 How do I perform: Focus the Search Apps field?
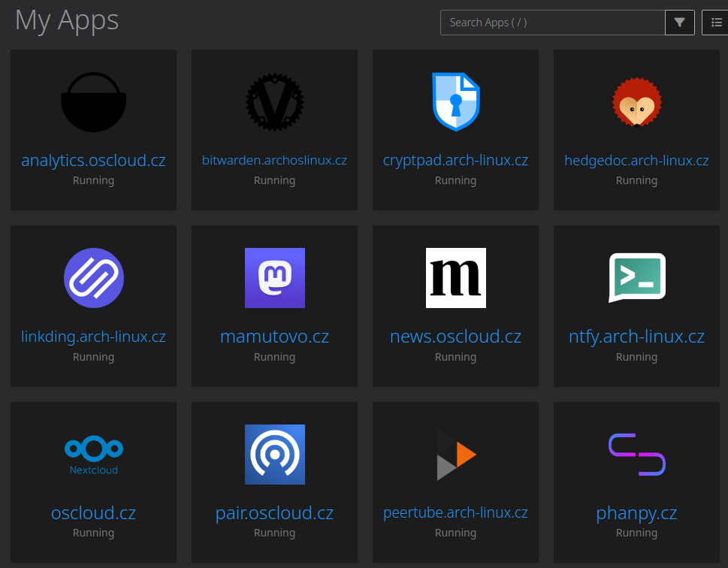point(552,23)
